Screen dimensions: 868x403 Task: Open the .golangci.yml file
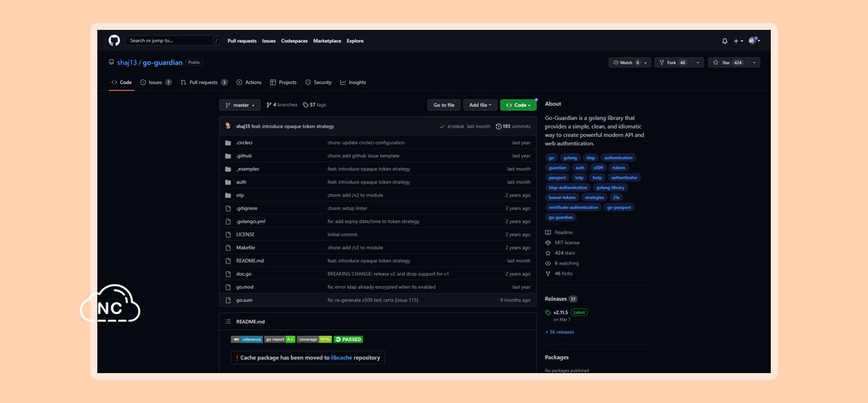[x=251, y=222]
